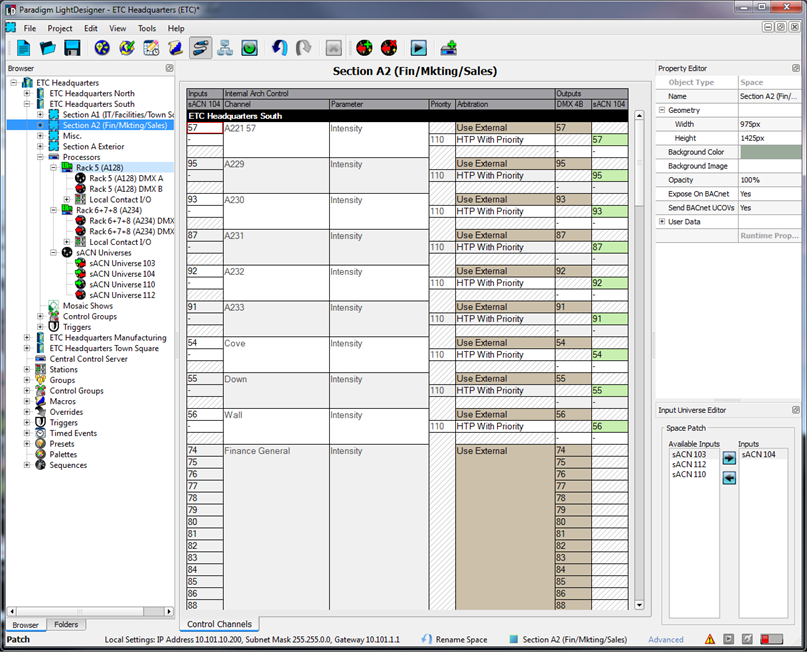Pin the Browser panel corner icon
Image resolution: width=807 pixels, height=657 pixels.
(169, 68)
